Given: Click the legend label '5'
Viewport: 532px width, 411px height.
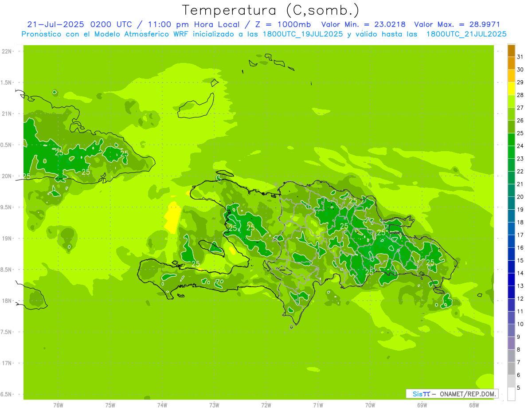Looking at the screenshot, I should coord(519,388).
